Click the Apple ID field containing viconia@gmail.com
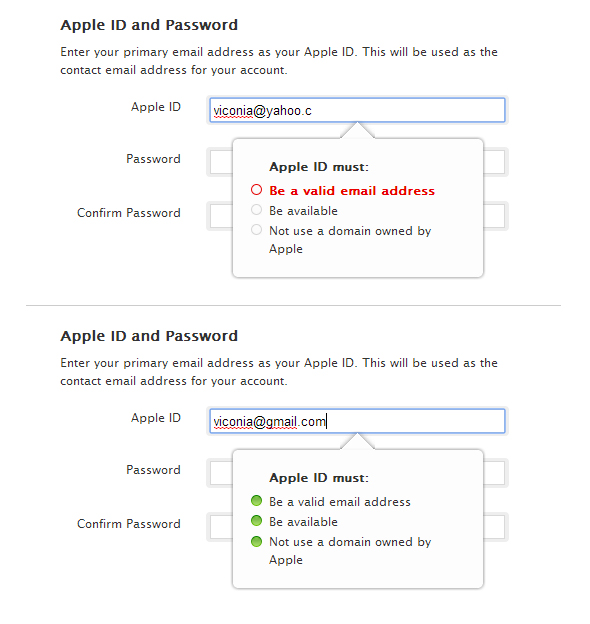The height and width of the screenshot is (624, 590). pyautogui.click(x=357, y=421)
